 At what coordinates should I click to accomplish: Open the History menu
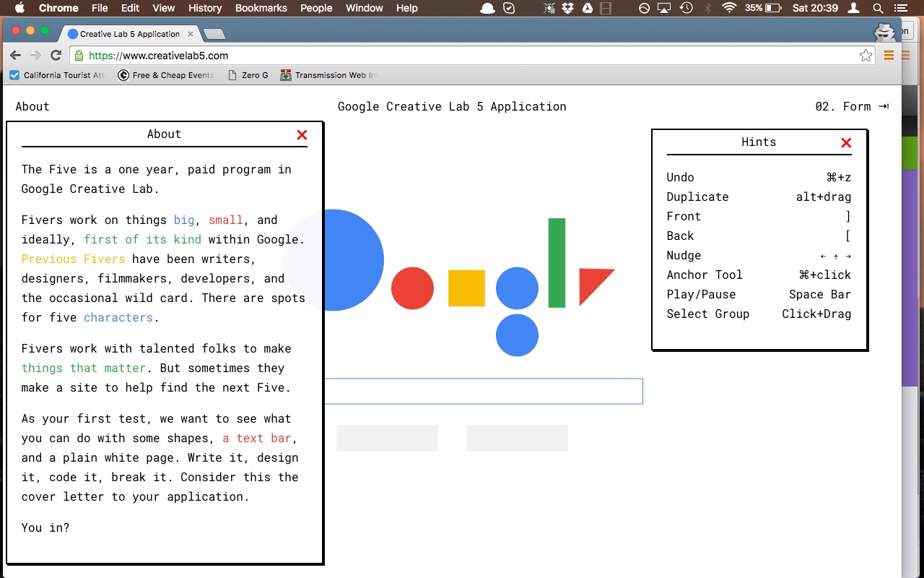(x=205, y=8)
